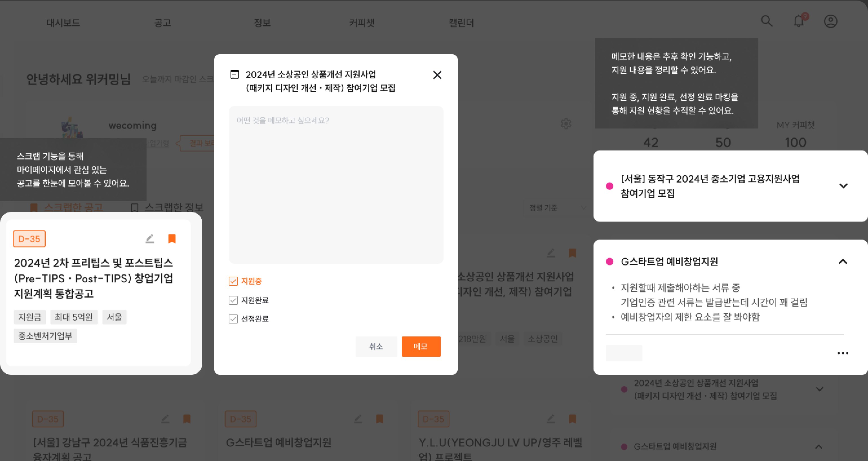Switch to the 스크랩한 정보 tab

coord(167,208)
